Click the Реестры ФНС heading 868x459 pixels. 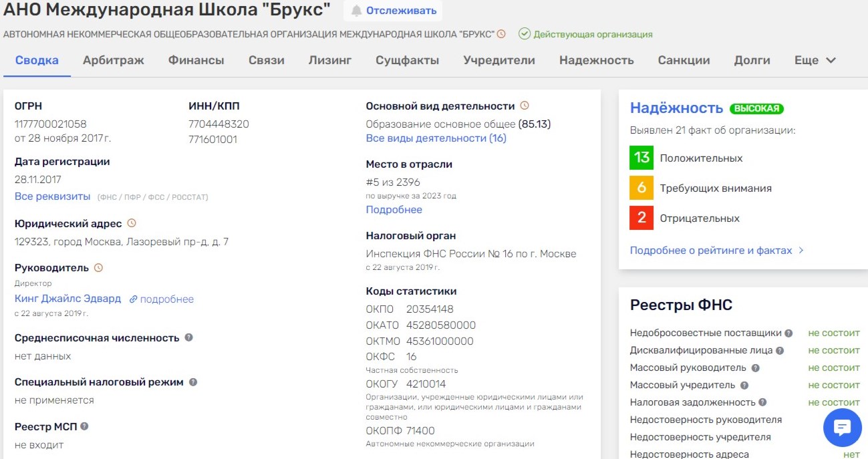coord(682,305)
